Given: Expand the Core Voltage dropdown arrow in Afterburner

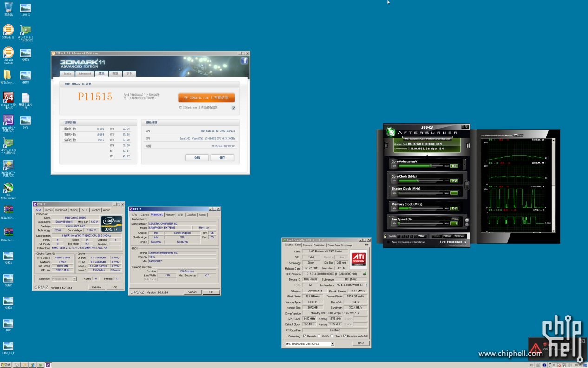Looking at the screenshot, I should click(x=464, y=165).
